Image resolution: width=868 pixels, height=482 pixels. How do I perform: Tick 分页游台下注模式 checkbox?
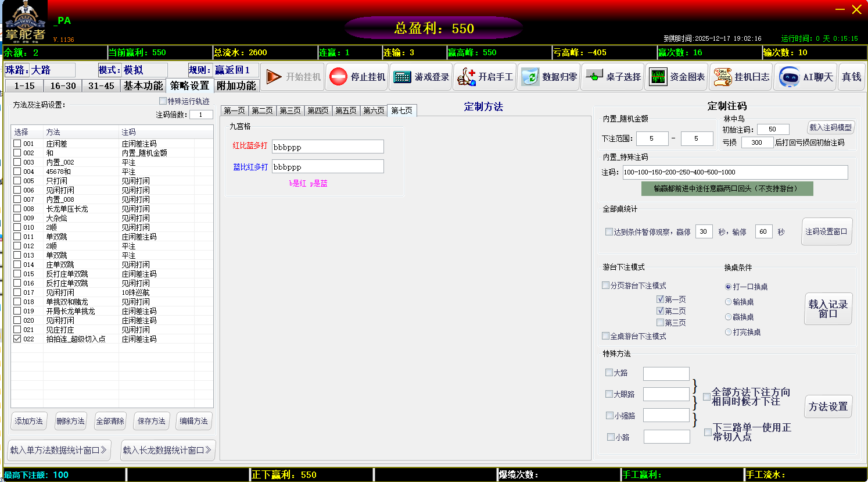[x=606, y=285]
